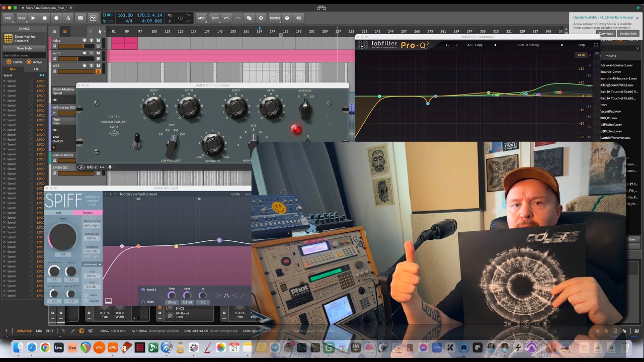644x362 pixels.
Task: Adjust the SPIFF depth knob
Action: tap(62, 237)
